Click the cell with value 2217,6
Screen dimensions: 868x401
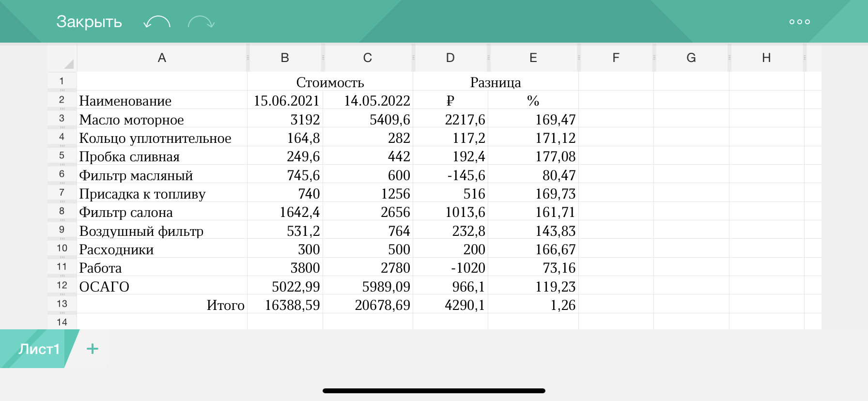coord(450,119)
